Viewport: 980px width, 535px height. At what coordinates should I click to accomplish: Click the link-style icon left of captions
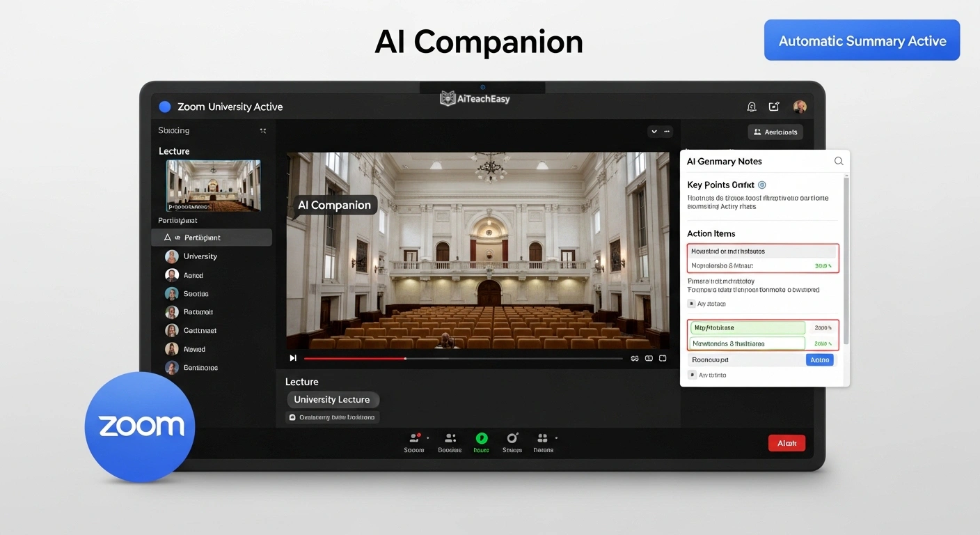tap(635, 358)
